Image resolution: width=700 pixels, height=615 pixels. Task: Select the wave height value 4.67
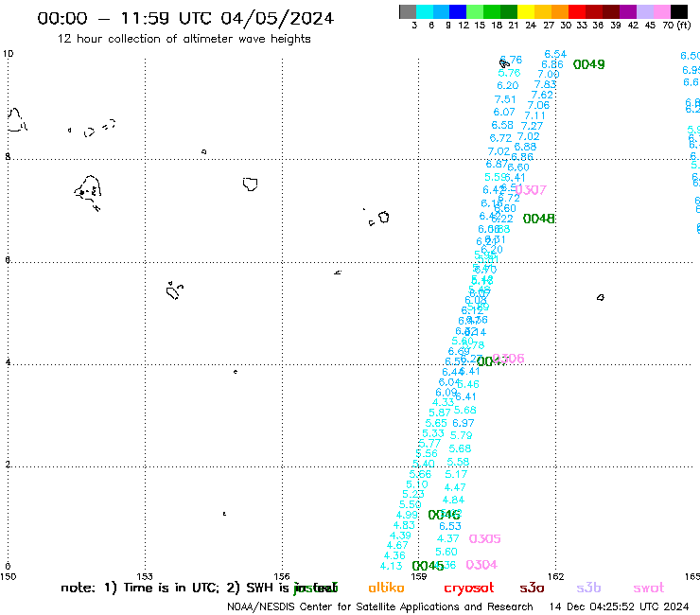coord(397,545)
